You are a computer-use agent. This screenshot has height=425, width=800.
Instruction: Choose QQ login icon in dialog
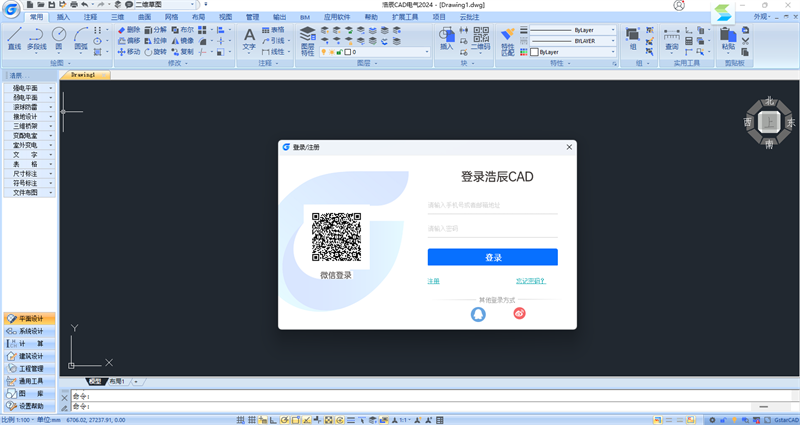[478, 314]
